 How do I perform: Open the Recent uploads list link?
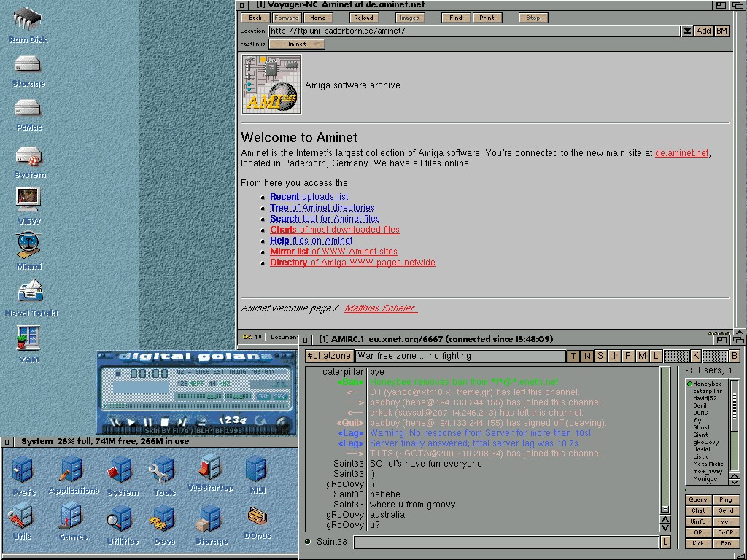tap(309, 197)
